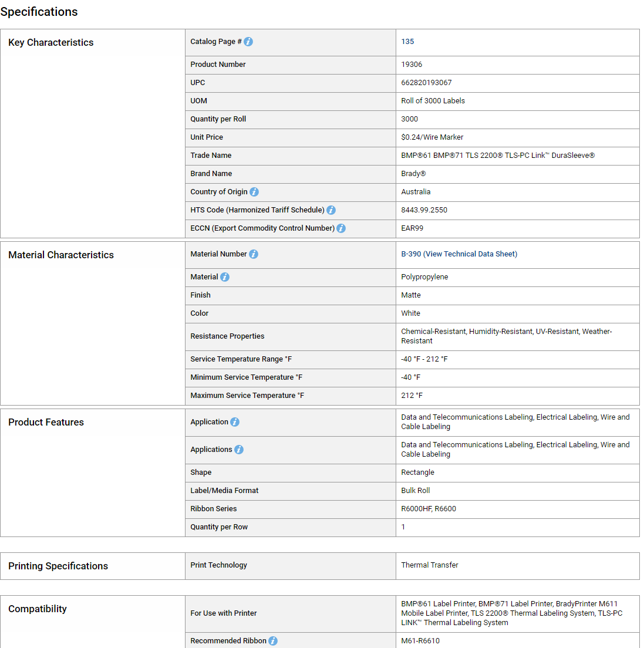Click the HTS code value 8443.99.2550
This screenshot has height=648, width=644.
pos(424,210)
